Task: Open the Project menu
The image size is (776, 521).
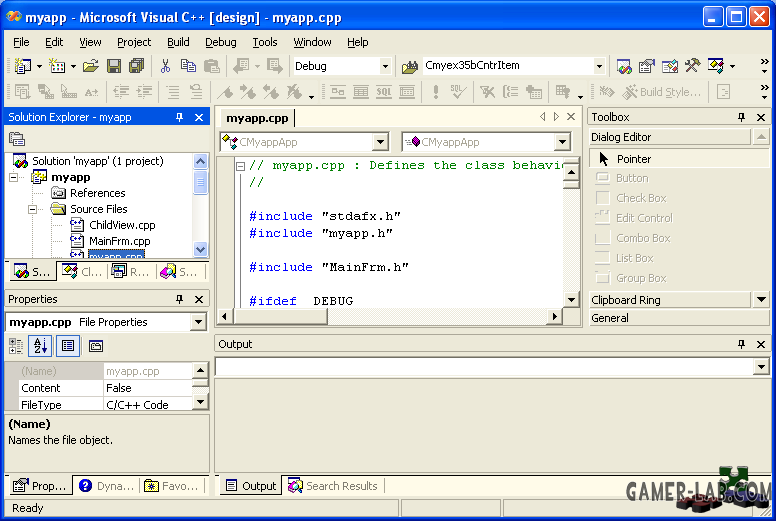Action: 134,42
